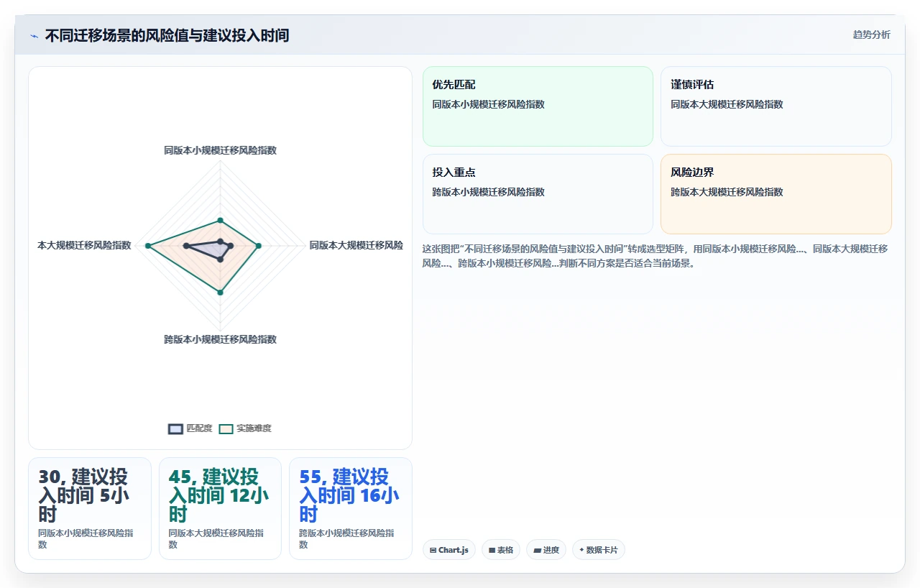
Task: Open the 优先匹配 card
Action: point(538,106)
